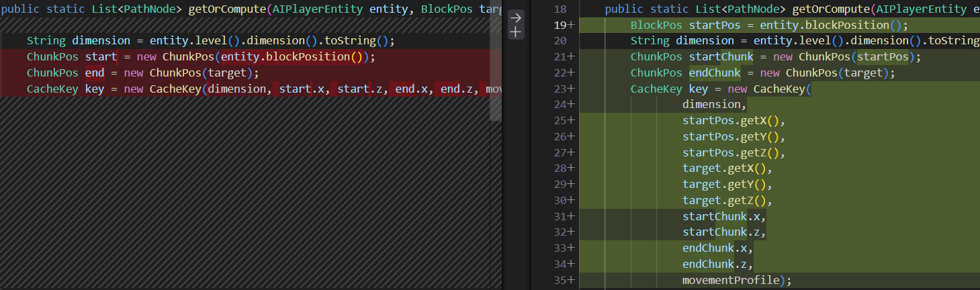
Task: Click 'String dimension' in the left pane
Action: pos(79,41)
